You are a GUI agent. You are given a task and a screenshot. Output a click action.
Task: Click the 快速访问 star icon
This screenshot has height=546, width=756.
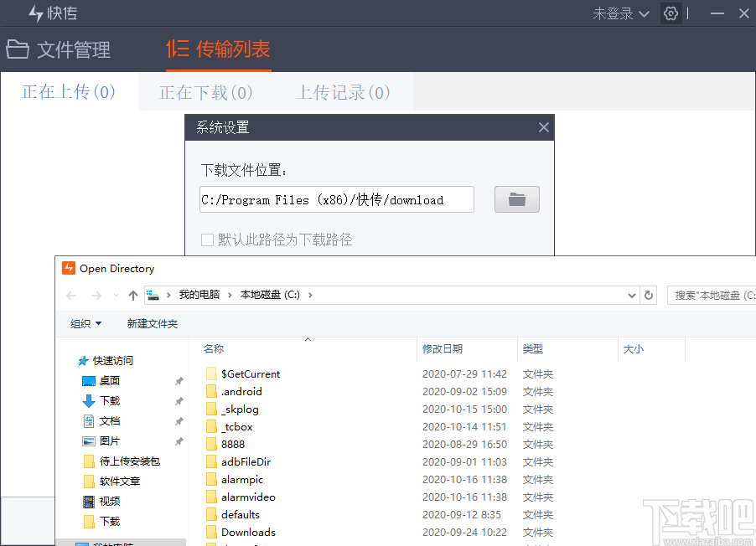click(x=83, y=360)
